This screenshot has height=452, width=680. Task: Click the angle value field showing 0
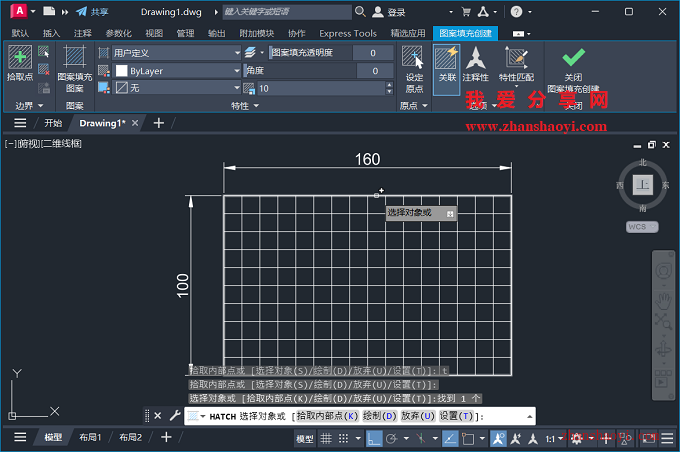click(x=375, y=71)
